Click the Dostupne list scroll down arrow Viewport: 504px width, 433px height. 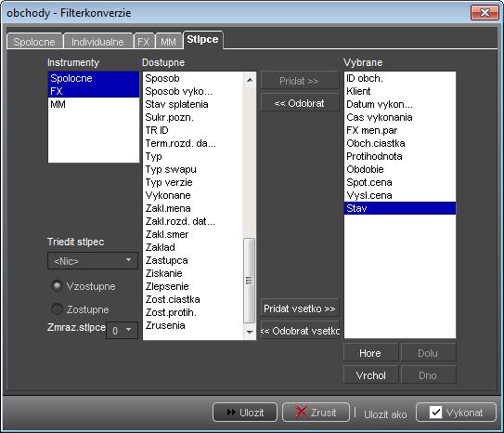250,332
